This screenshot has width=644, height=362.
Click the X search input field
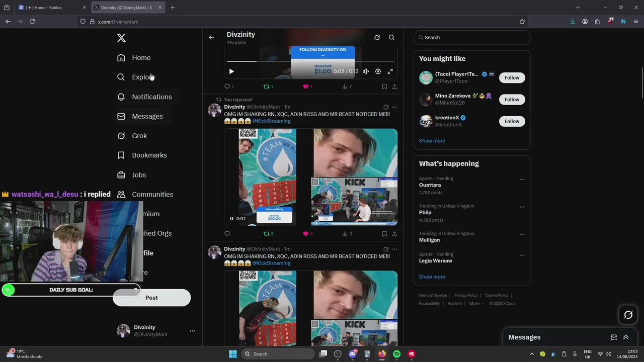tap(472, 38)
